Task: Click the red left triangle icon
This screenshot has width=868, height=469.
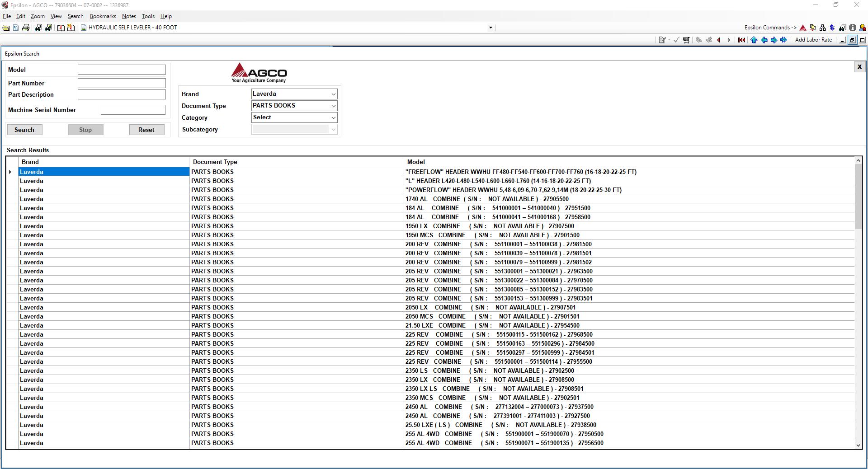Action: (x=719, y=40)
